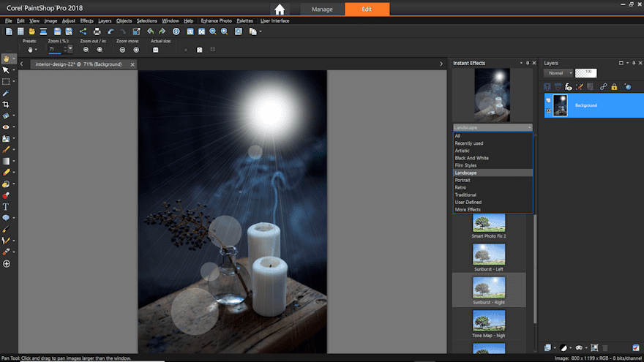This screenshot has height=362, width=644.
Task: Toggle the layer lock icon
Action: [x=614, y=86]
